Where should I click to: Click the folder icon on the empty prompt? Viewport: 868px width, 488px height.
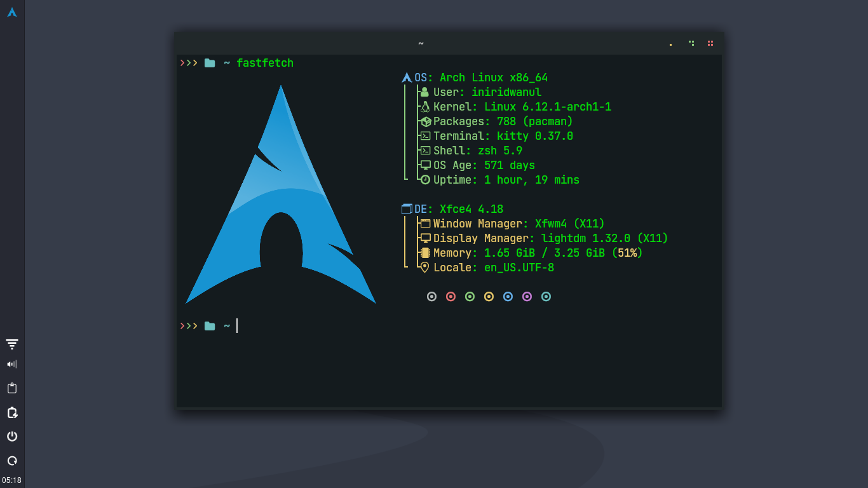pos(210,326)
